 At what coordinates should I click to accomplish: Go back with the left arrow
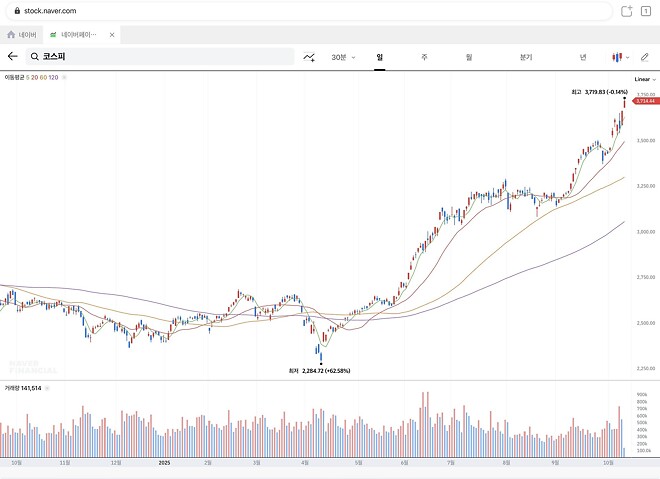(x=13, y=56)
